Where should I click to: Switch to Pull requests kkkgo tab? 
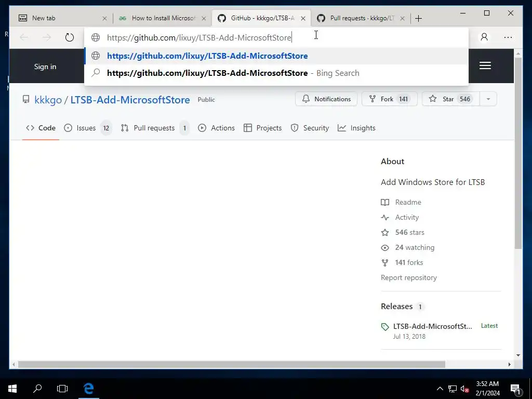[x=361, y=18]
